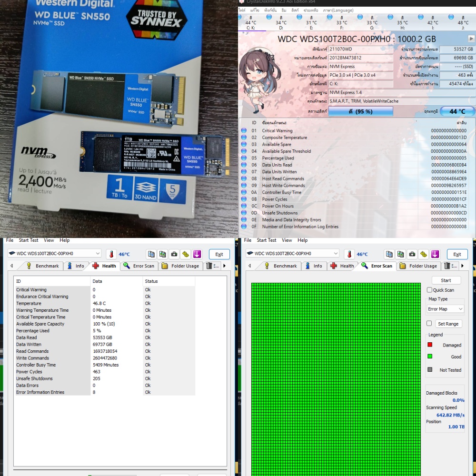
Task: Open options gear icon in Health window
Action: [x=186, y=254]
